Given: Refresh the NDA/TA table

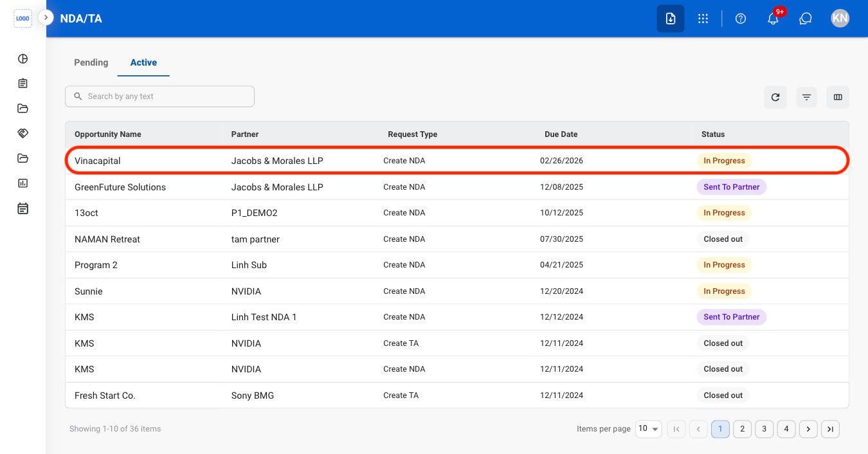Looking at the screenshot, I should tap(775, 97).
